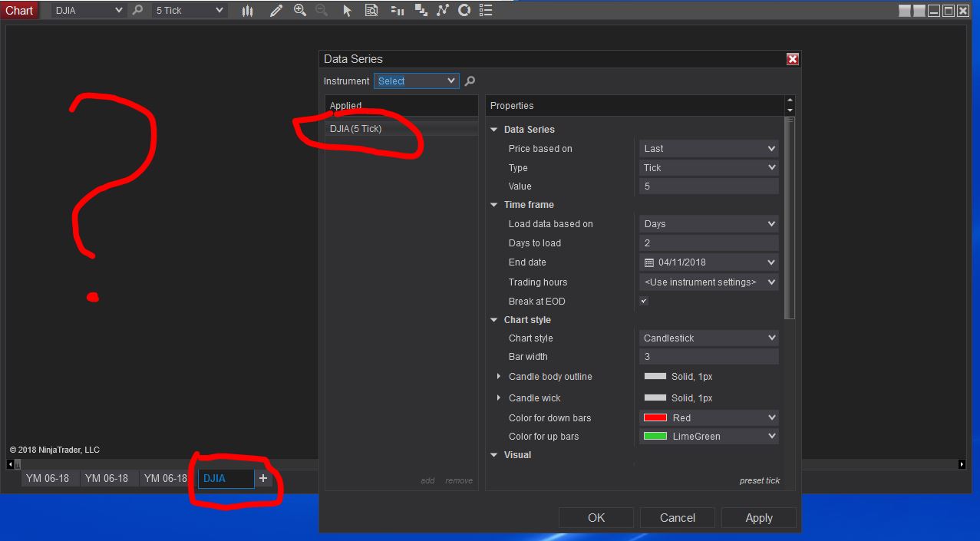Switch to the DJIA chart tab
980x541 pixels.
(x=226, y=478)
